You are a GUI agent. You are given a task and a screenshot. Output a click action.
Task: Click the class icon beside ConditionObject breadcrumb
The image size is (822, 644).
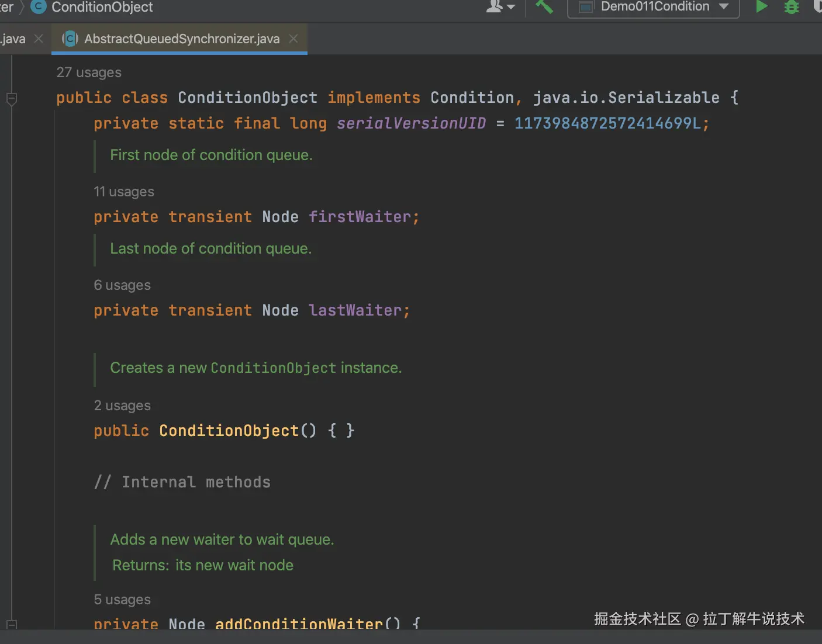pyautogui.click(x=38, y=7)
